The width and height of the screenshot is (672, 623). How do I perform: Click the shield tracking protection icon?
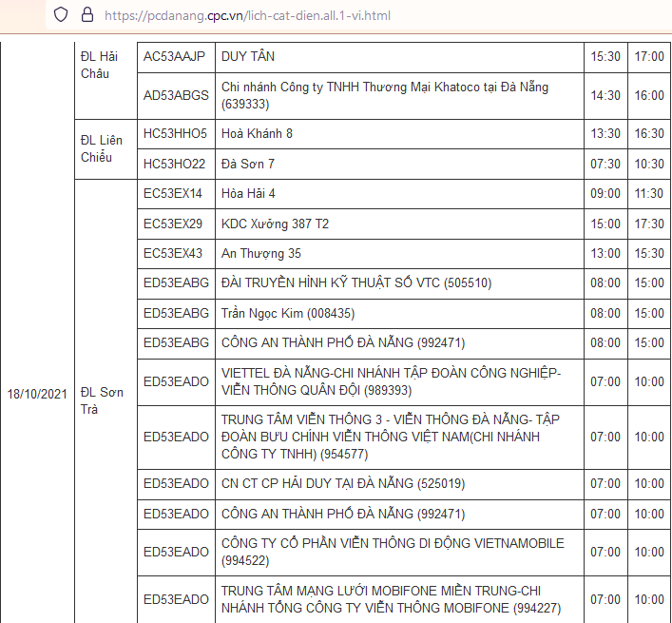pyautogui.click(x=61, y=15)
